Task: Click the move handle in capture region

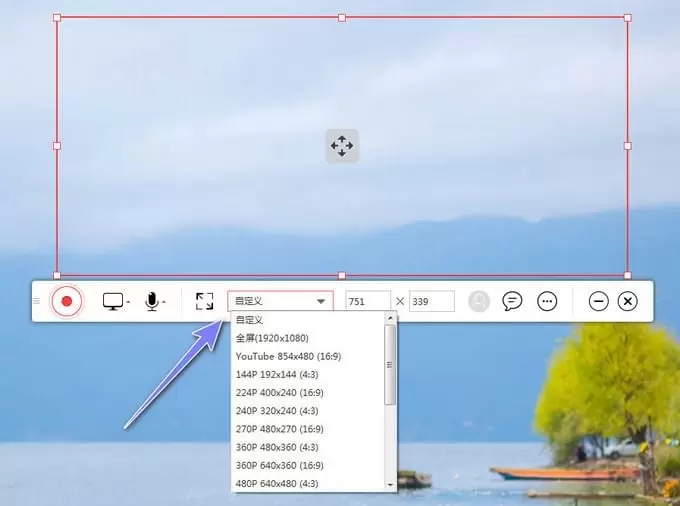Action: tap(342, 146)
